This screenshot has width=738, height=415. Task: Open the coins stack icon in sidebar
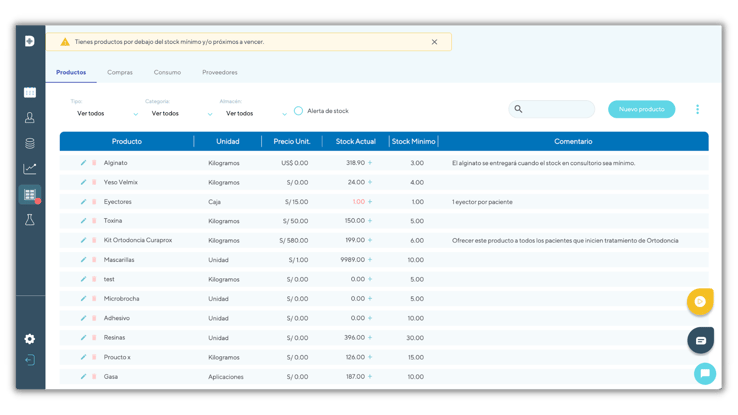[x=30, y=143]
